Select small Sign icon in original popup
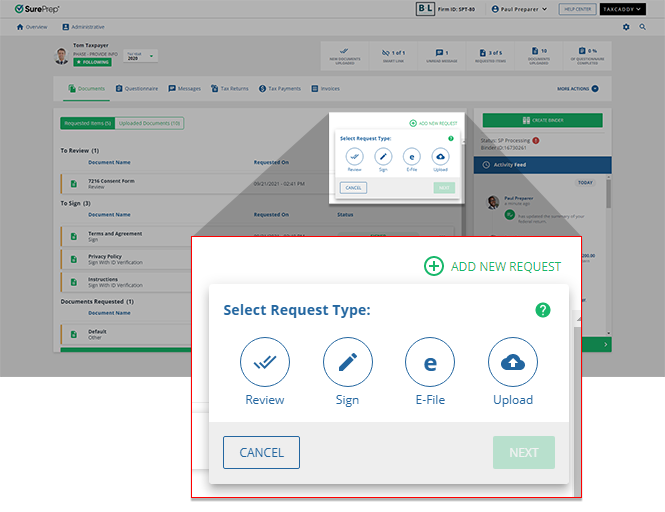Image resolution: width=665 pixels, height=512 pixels. [383, 157]
